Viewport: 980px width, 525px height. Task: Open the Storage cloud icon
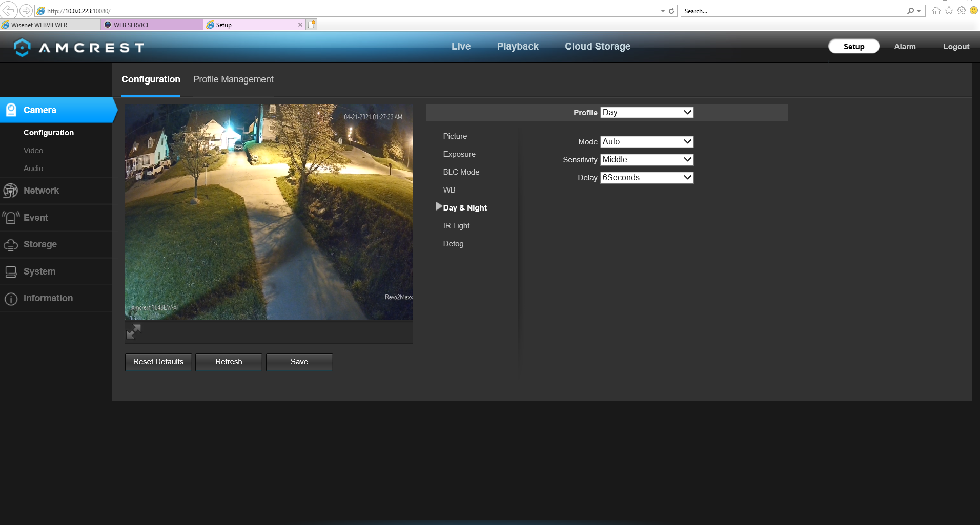(10, 245)
